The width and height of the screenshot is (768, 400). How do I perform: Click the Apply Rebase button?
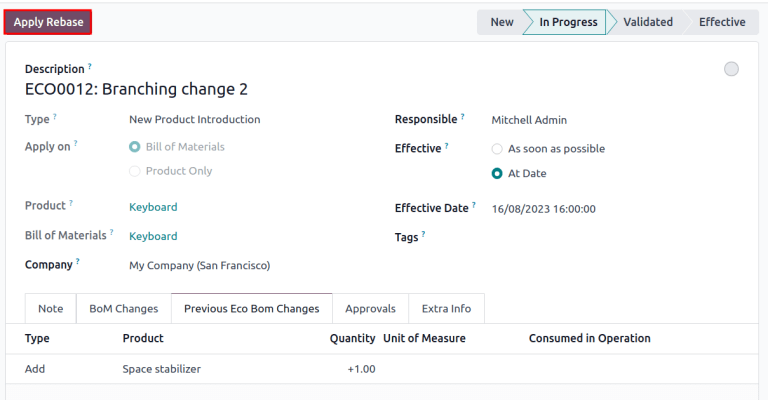click(48, 22)
